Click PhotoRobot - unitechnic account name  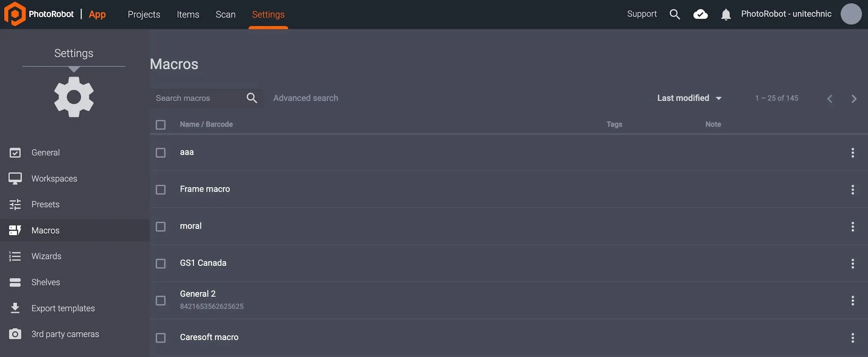click(786, 14)
